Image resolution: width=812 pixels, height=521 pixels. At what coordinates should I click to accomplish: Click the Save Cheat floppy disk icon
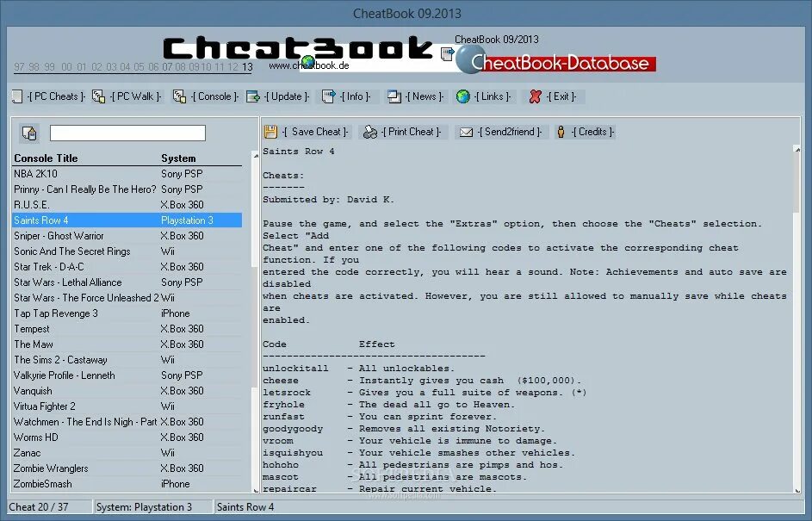[270, 132]
